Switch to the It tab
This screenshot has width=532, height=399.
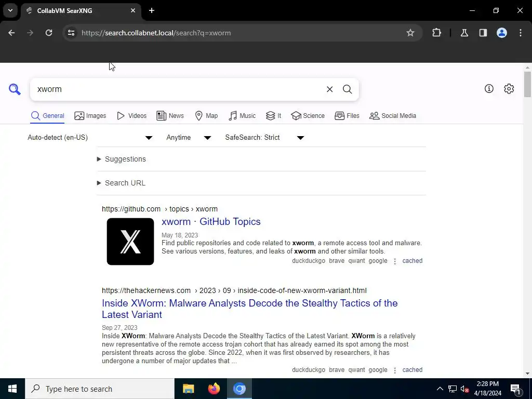click(273, 116)
